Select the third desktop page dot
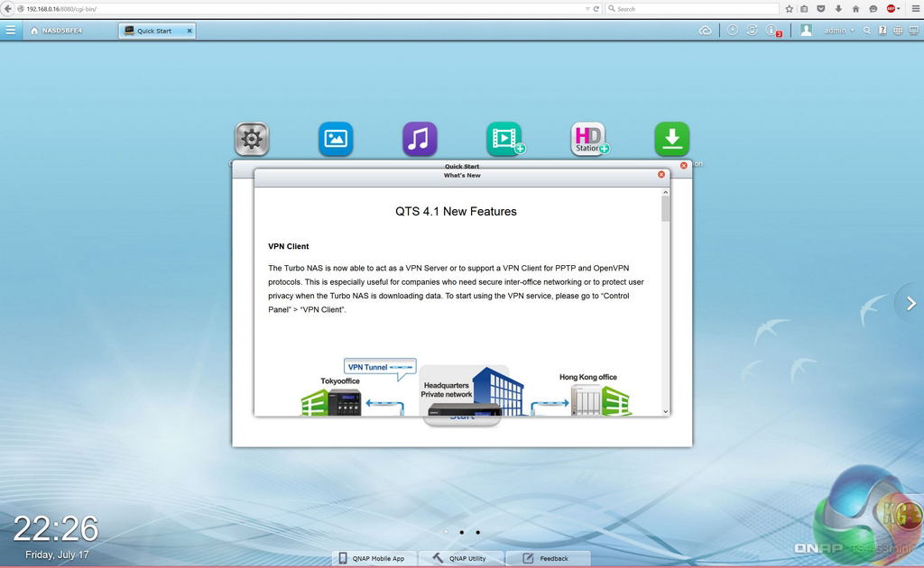Image resolution: width=924 pixels, height=568 pixels. 477,532
